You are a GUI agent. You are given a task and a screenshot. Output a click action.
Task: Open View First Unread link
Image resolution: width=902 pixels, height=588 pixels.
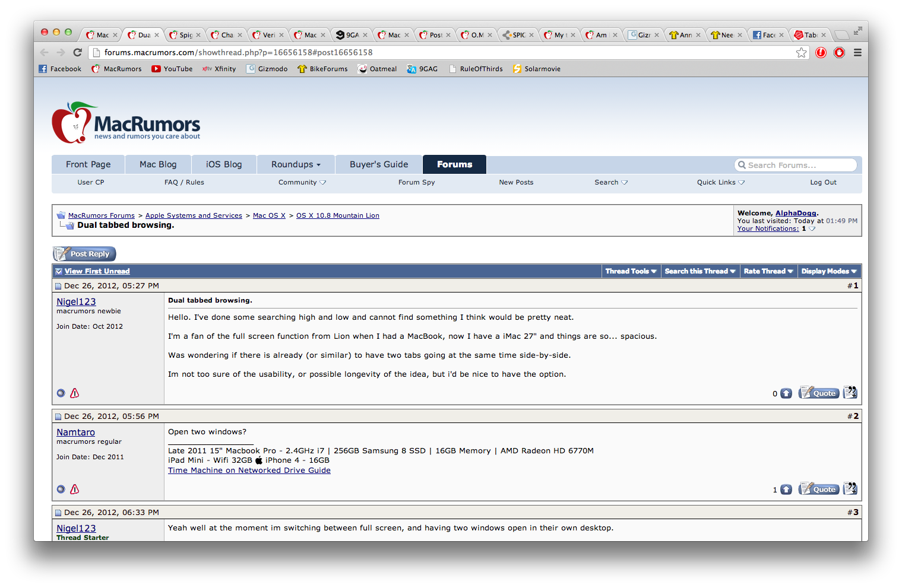point(97,271)
